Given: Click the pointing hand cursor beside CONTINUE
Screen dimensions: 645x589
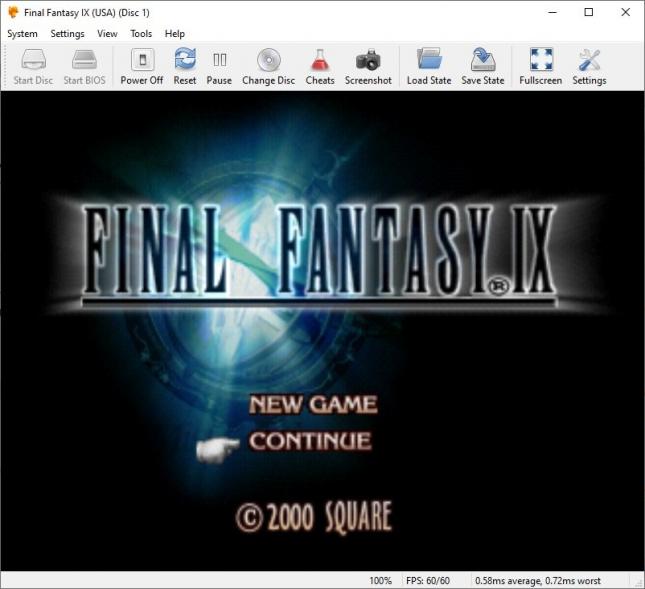Looking at the screenshot, I should [218, 449].
